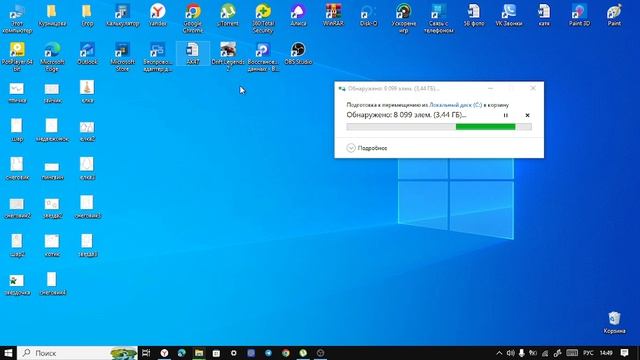Image resolution: width=640 pixels, height=360 pixels.
Task: Open Yandex browser from the taskbar
Action: point(164,353)
